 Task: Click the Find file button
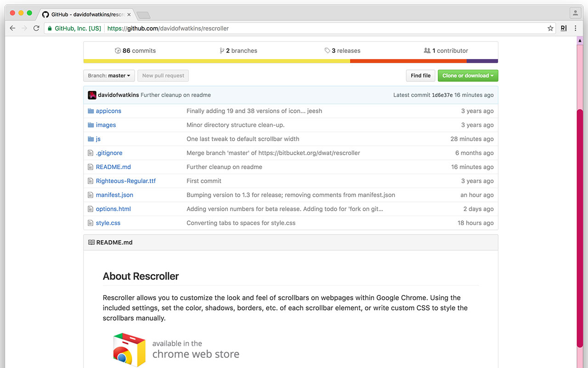[420, 75]
